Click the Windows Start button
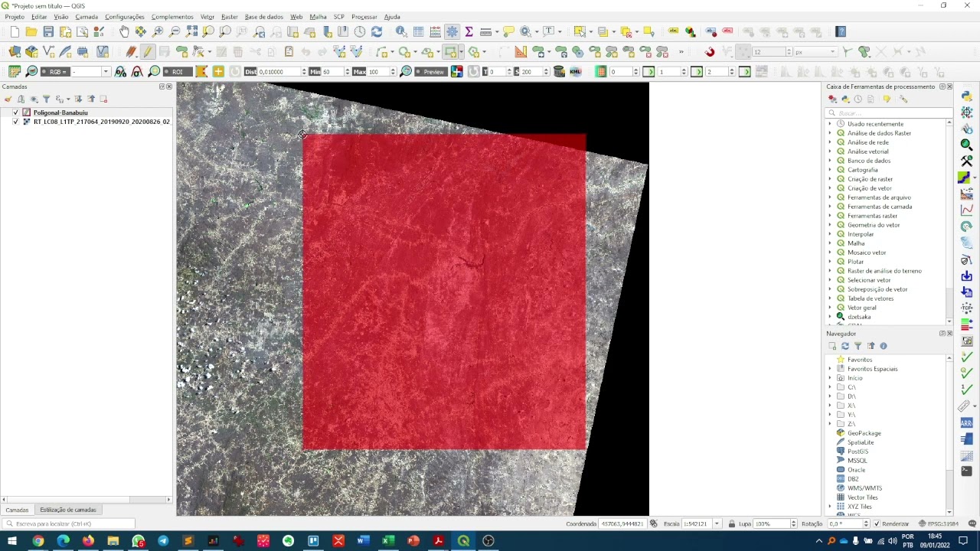980x551 pixels. click(x=12, y=541)
